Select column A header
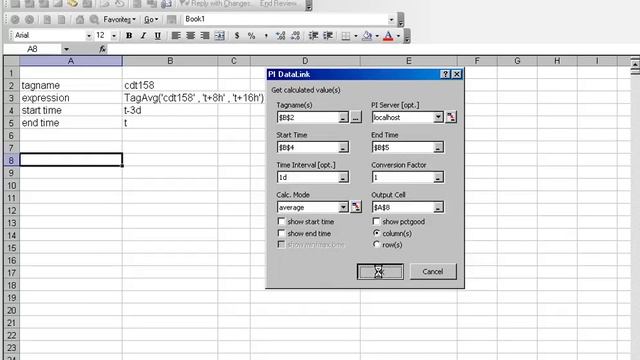This screenshot has width=640, height=360. click(x=71, y=61)
